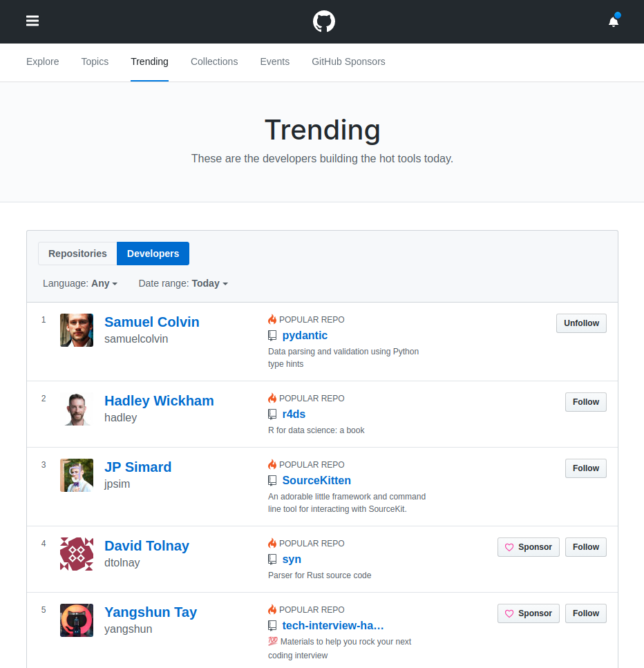Select the Developers view button
644x668 pixels.
point(153,254)
